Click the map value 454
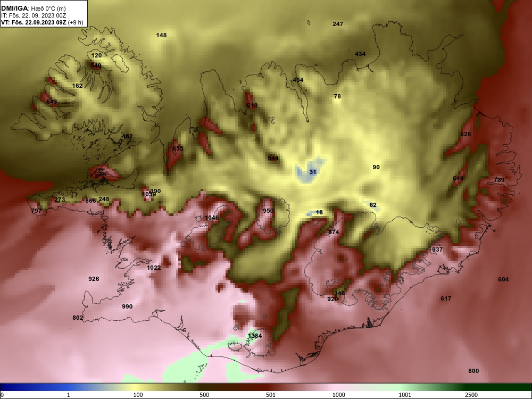Screen dimensions: 532x399 (298, 80)
